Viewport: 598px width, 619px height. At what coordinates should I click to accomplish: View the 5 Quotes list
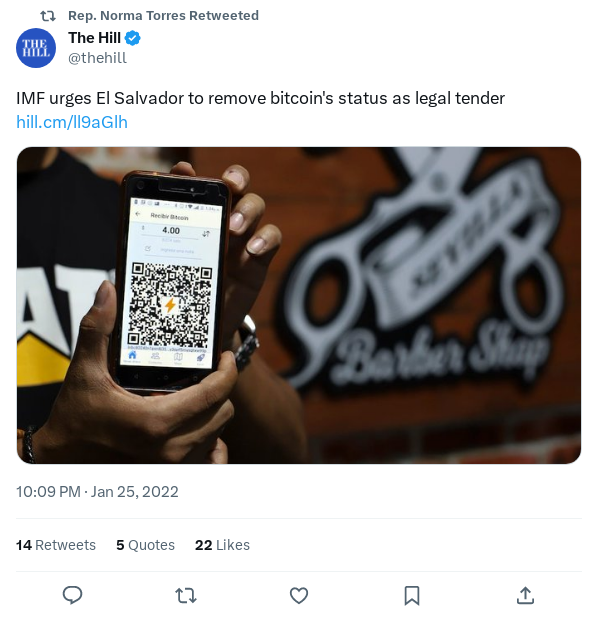pos(145,545)
